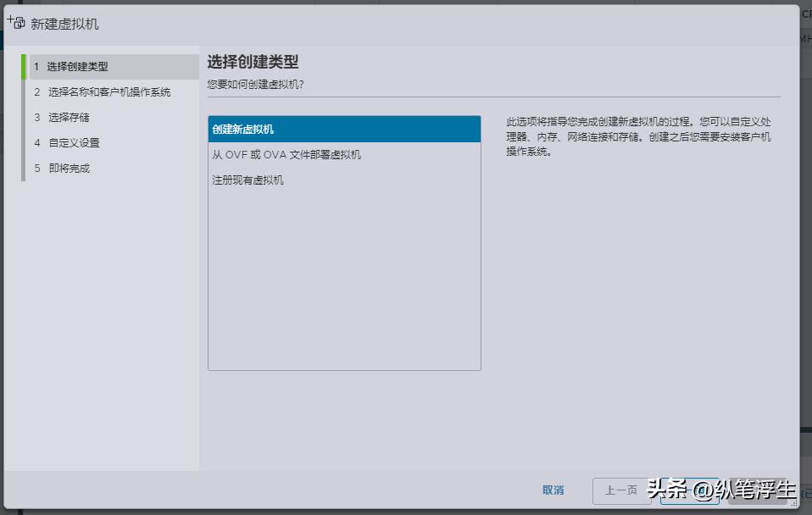Open step 4 自定义设置
812x515 pixels.
tap(72, 142)
